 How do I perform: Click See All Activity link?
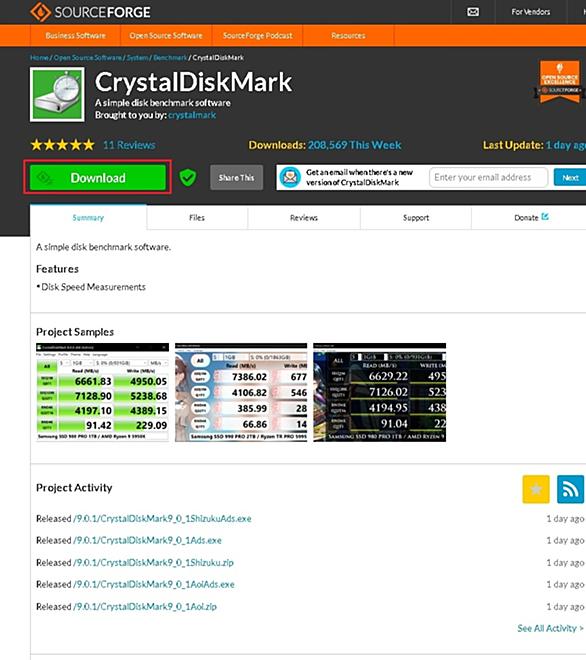[550, 628]
